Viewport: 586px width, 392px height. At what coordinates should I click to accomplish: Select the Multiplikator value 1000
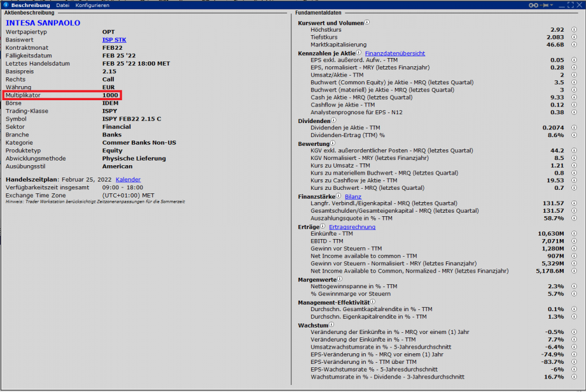pyautogui.click(x=110, y=95)
